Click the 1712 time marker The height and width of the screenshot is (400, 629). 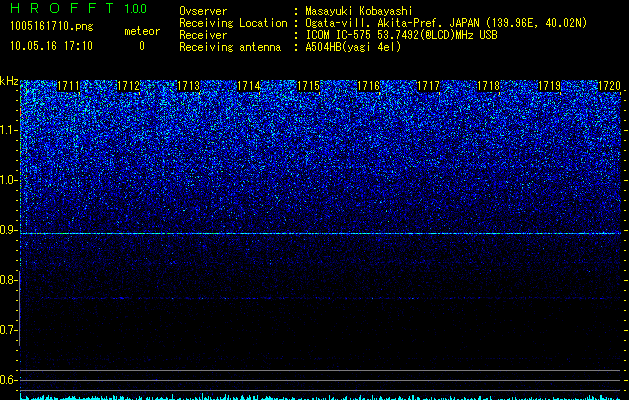tap(128, 86)
